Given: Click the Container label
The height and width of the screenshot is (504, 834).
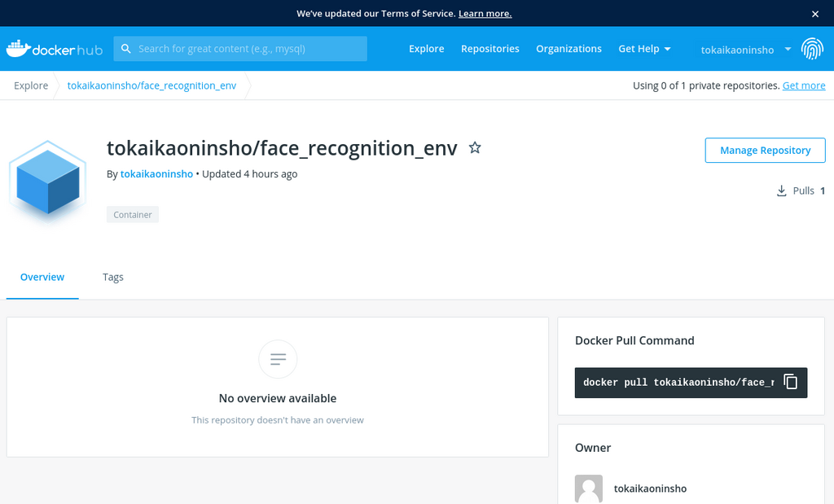Looking at the screenshot, I should (133, 215).
